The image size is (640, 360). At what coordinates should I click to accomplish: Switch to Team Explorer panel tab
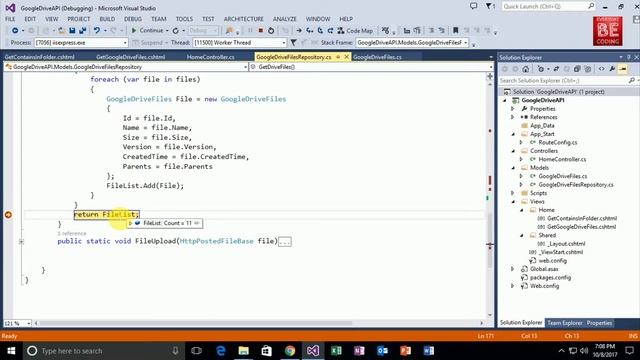tap(564, 323)
